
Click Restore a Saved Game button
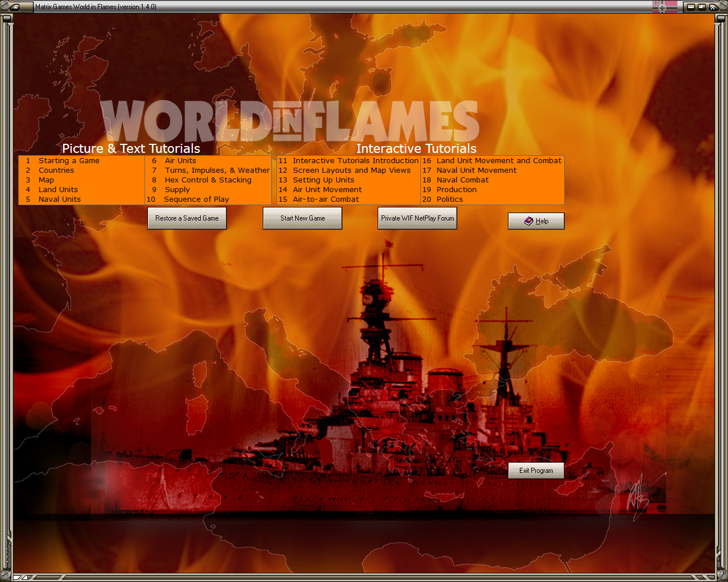tap(187, 218)
